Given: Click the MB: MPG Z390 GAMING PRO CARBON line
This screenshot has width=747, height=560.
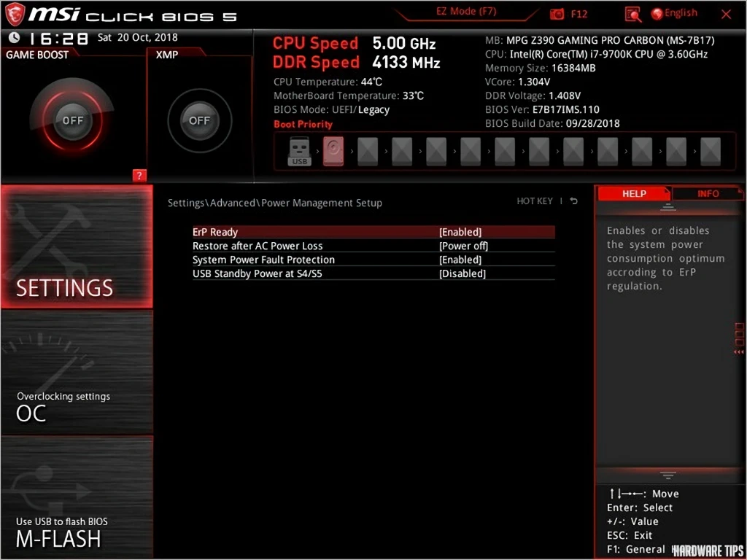Looking at the screenshot, I should pos(600,41).
